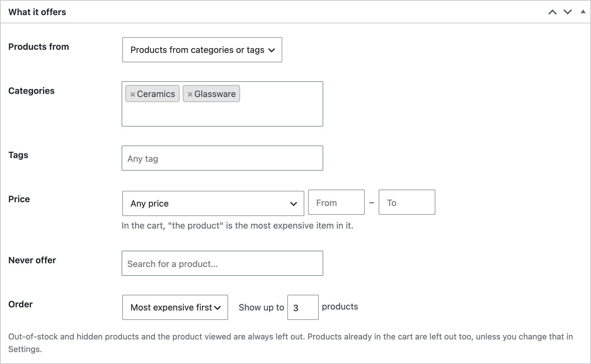Click the Ceramics tag label
The image size is (591, 364).
156,94
